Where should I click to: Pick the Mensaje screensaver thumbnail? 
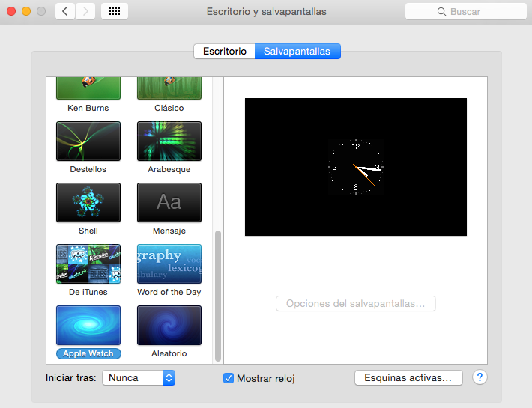[x=169, y=202]
